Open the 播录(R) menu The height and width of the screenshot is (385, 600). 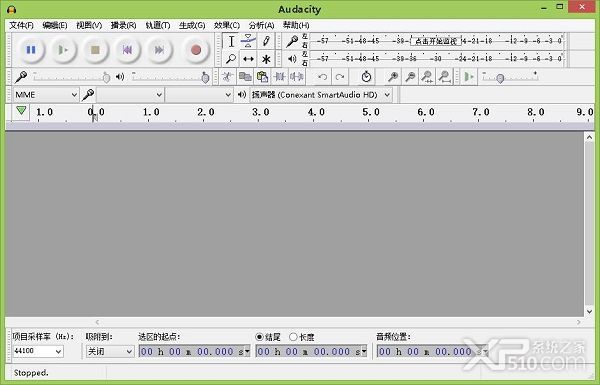click(123, 25)
